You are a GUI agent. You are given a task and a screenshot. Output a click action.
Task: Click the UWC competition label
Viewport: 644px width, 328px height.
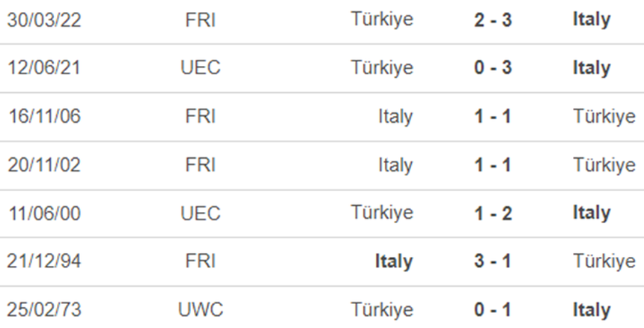tap(201, 309)
